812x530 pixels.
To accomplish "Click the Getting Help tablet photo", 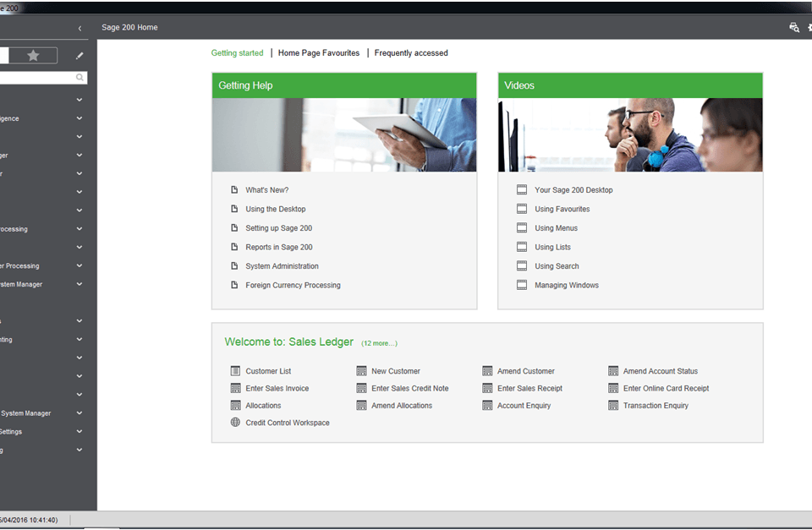I will point(344,134).
